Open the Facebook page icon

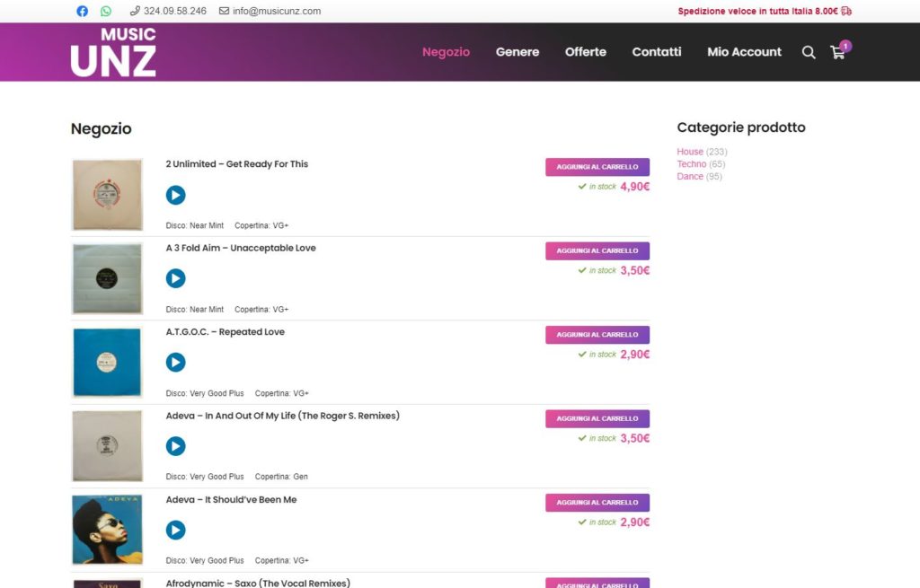click(82, 11)
